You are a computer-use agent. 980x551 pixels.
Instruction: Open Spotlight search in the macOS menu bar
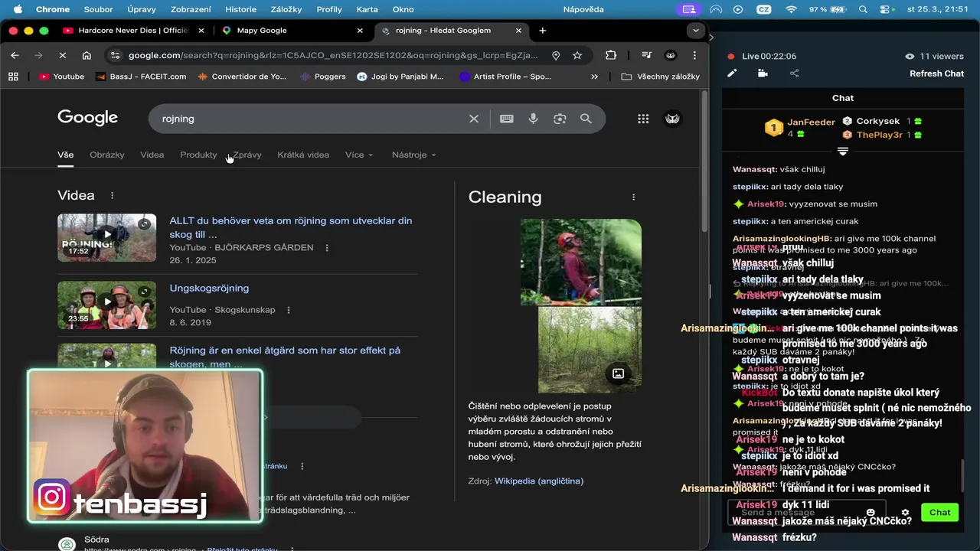[864, 9]
